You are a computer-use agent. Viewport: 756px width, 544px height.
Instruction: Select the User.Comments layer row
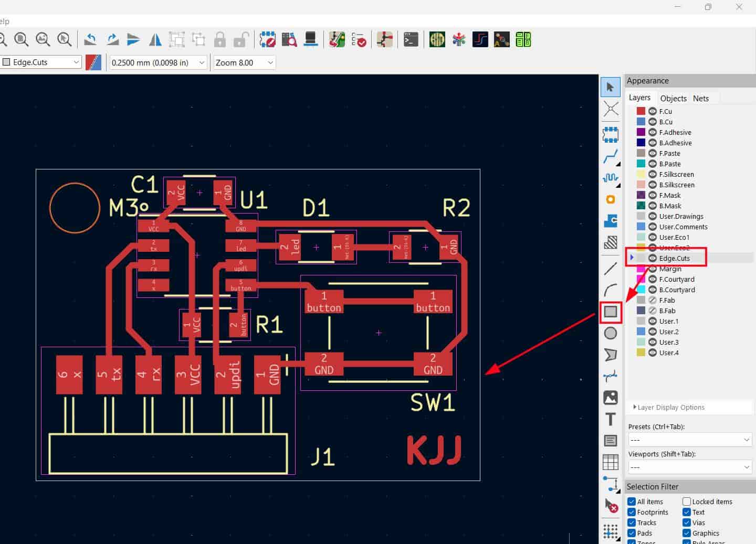(x=690, y=227)
